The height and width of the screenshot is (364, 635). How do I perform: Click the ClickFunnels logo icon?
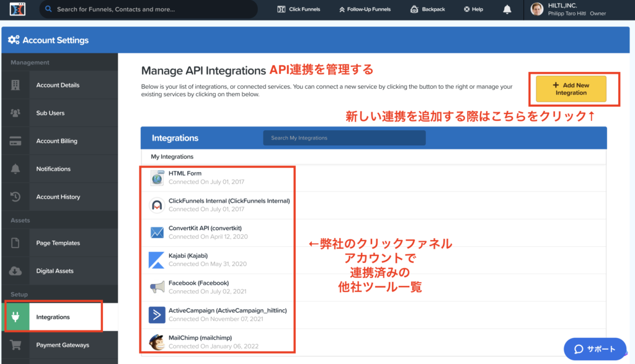click(17, 9)
